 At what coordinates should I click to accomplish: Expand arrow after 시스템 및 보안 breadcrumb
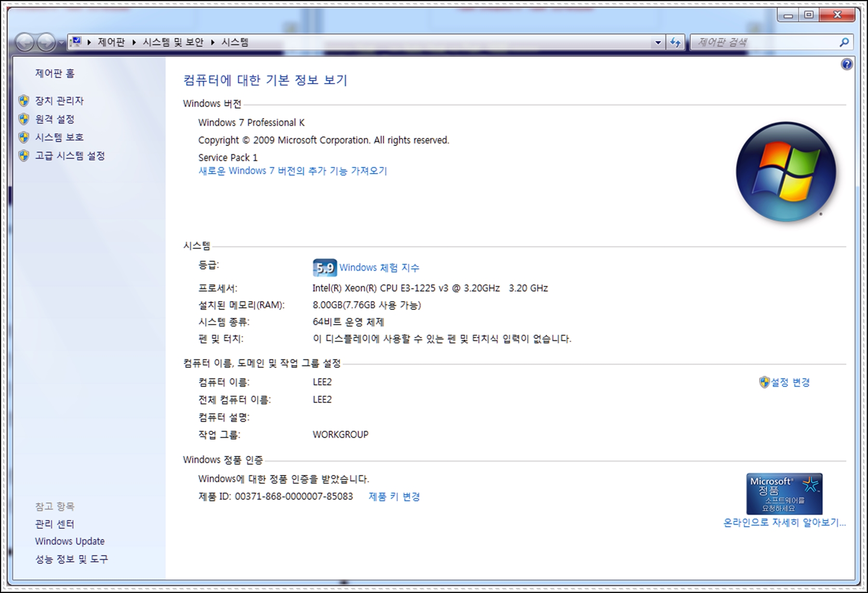coord(213,42)
